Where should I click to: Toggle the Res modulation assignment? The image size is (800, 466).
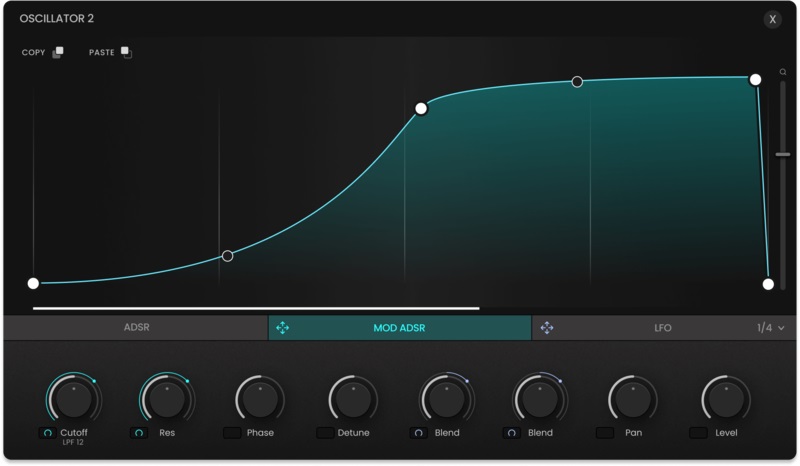139,433
